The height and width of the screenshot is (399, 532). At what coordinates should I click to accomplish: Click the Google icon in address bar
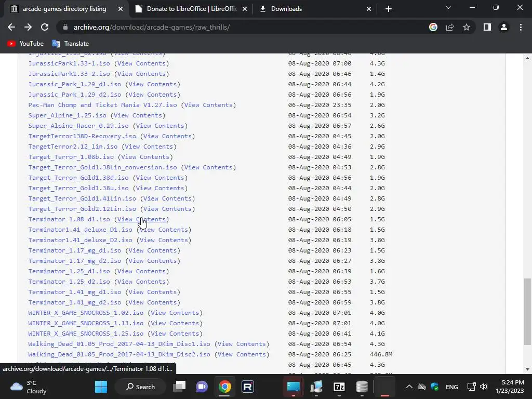pyautogui.click(x=433, y=27)
